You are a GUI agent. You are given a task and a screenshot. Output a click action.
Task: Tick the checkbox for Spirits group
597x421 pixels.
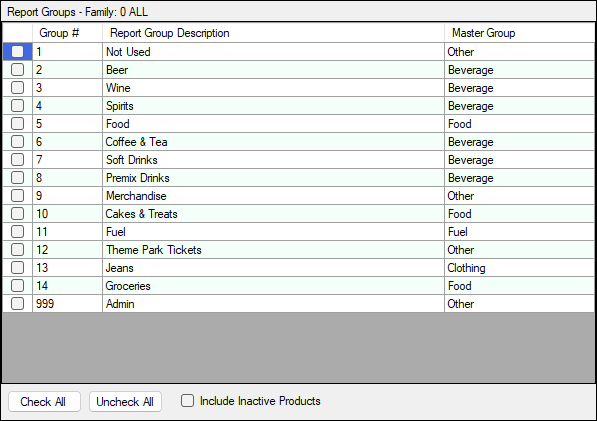pos(18,105)
